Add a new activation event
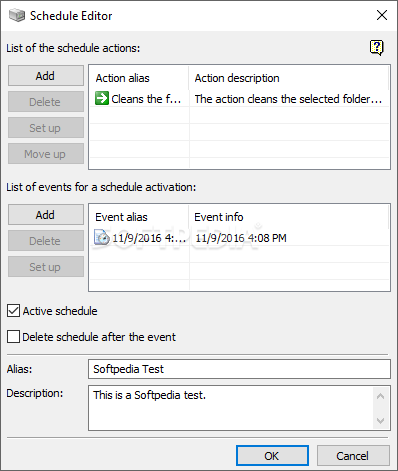The height and width of the screenshot is (471, 398). click(x=46, y=215)
